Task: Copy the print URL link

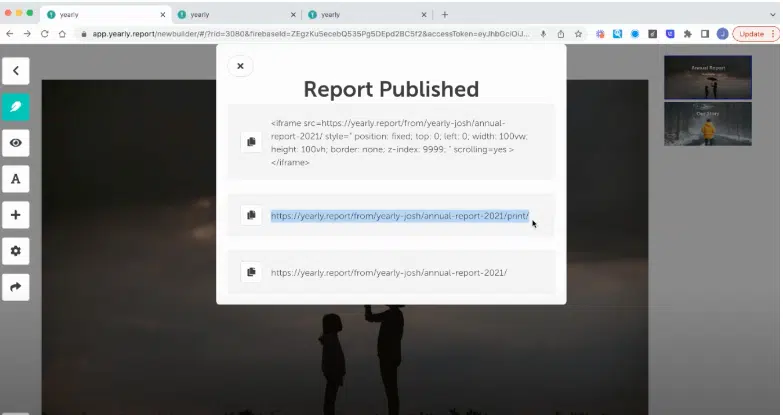Action: (x=250, y=215)
